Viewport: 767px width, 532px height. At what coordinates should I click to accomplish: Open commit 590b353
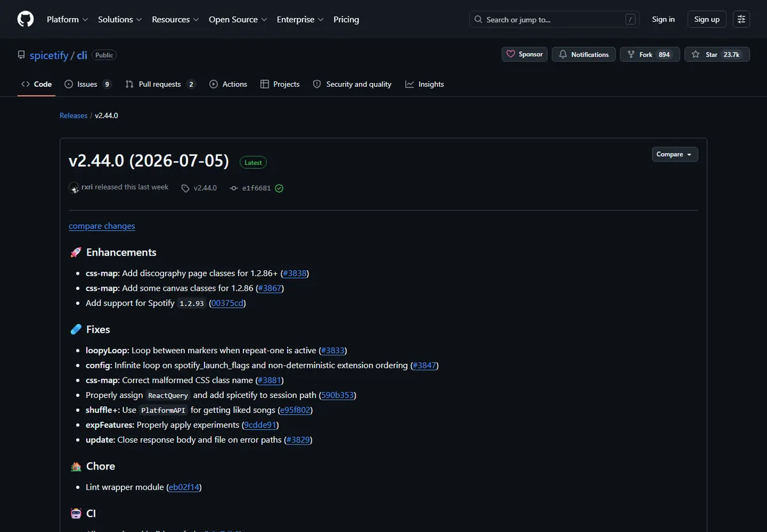point(337,395)
